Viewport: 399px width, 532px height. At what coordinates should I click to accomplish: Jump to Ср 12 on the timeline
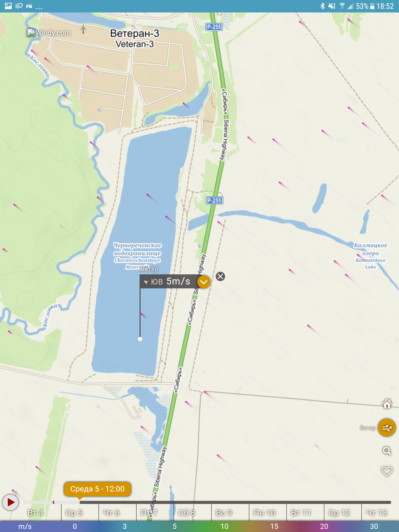pos(339,513)
